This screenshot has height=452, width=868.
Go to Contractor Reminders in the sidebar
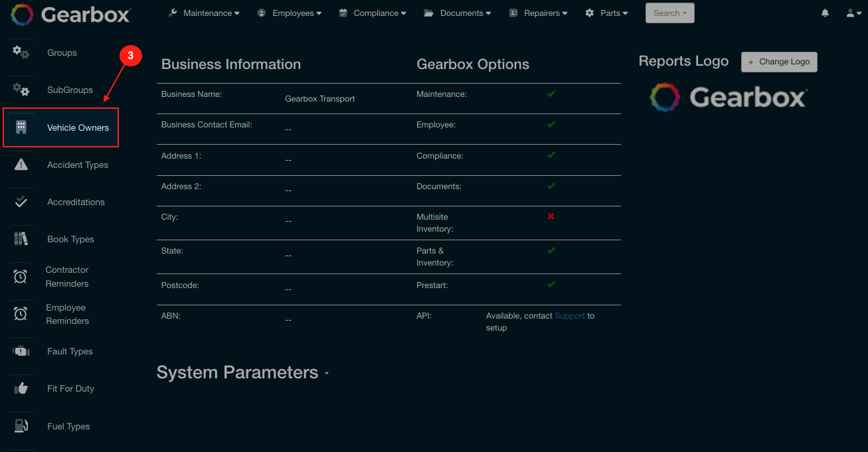[x=67, y=277]
